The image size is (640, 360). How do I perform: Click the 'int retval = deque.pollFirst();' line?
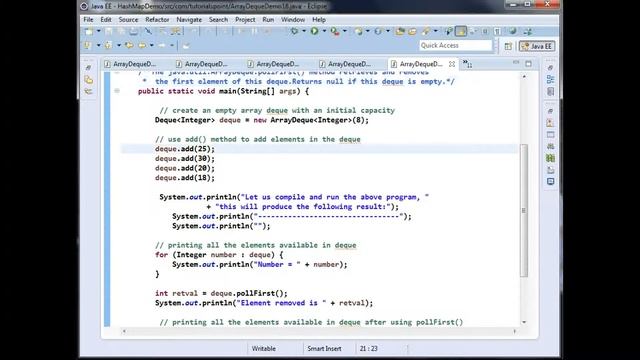tap(221, 293)
